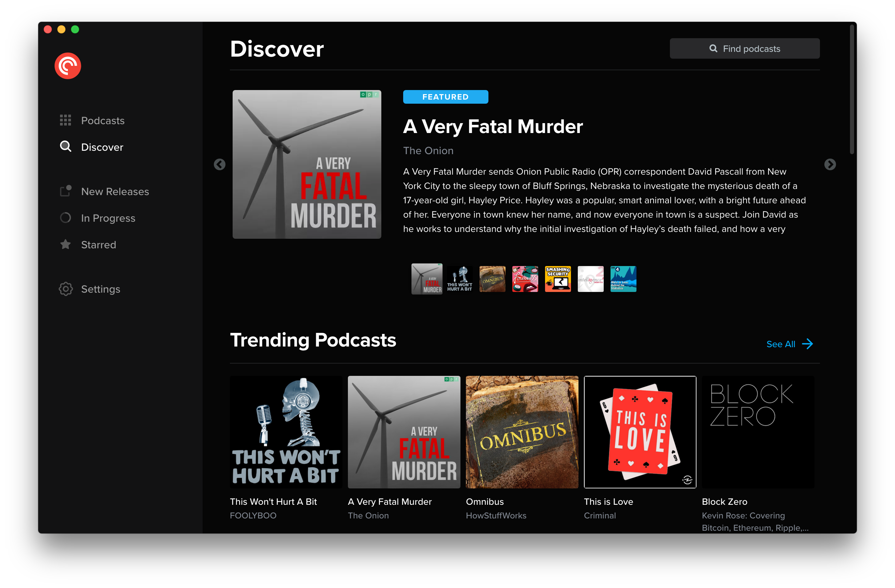Image resolution: width=895 pixels, height=588 pixels.
Task: Show In Progress episodes
Action: (108, 218)
